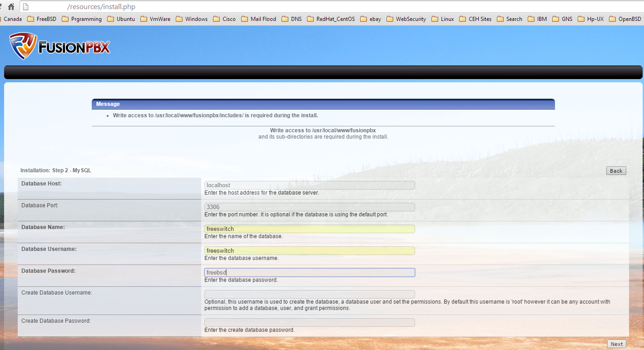644x350 pixels.
Task: Click the Back button
Action: pos(616,170)
